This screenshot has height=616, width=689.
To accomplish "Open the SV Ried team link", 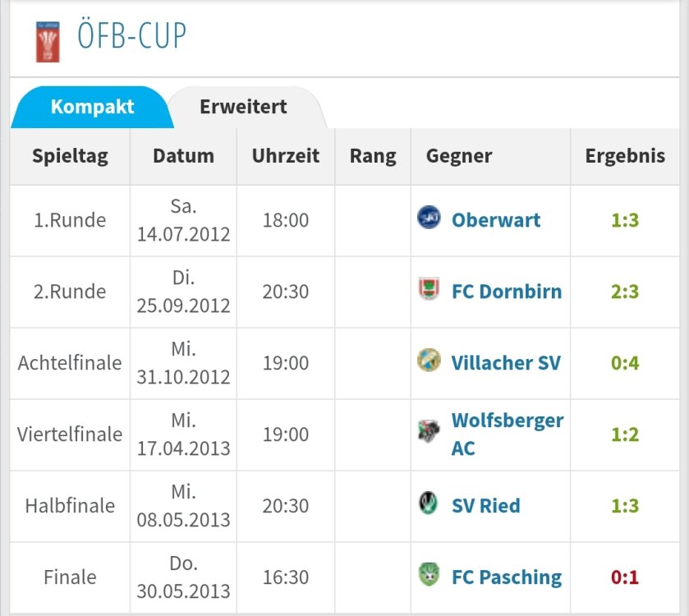I will [x=485, y=506].
